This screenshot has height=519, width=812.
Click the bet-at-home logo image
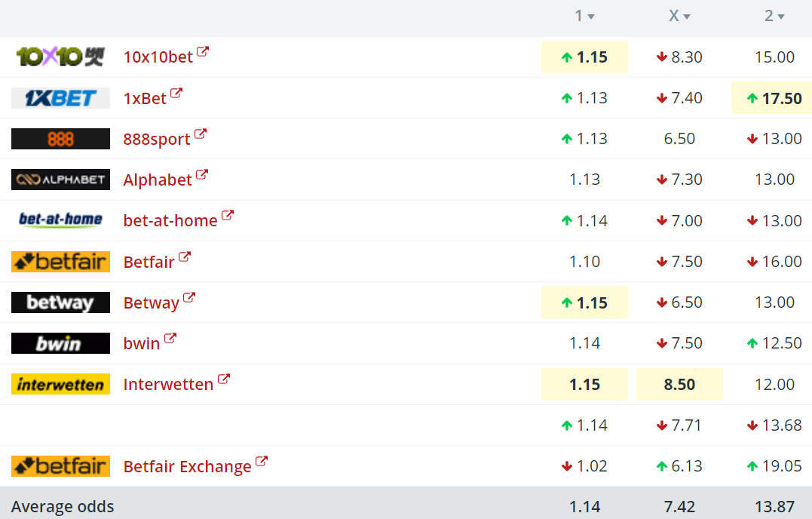point(60,220)
